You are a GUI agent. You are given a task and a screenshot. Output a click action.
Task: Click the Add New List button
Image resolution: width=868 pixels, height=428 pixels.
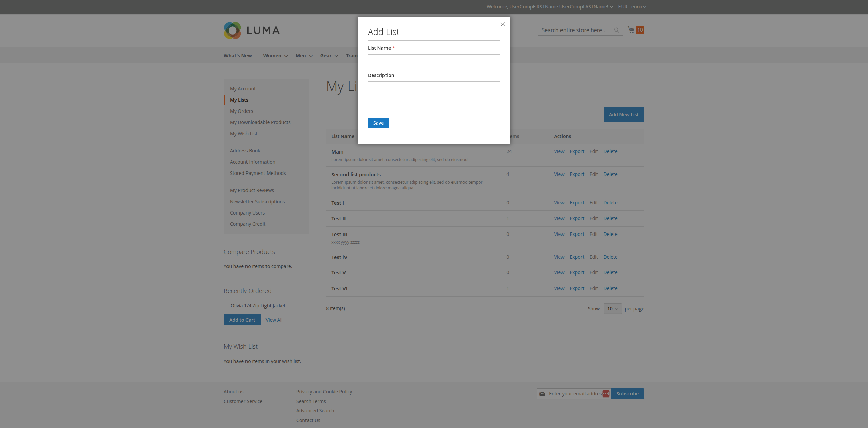(623, 114)
